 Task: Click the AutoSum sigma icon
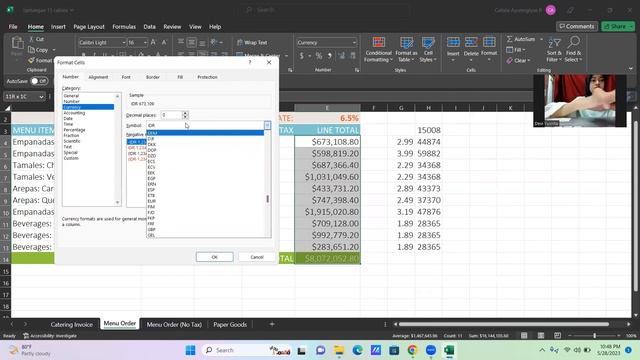click(x=509, y=39)
